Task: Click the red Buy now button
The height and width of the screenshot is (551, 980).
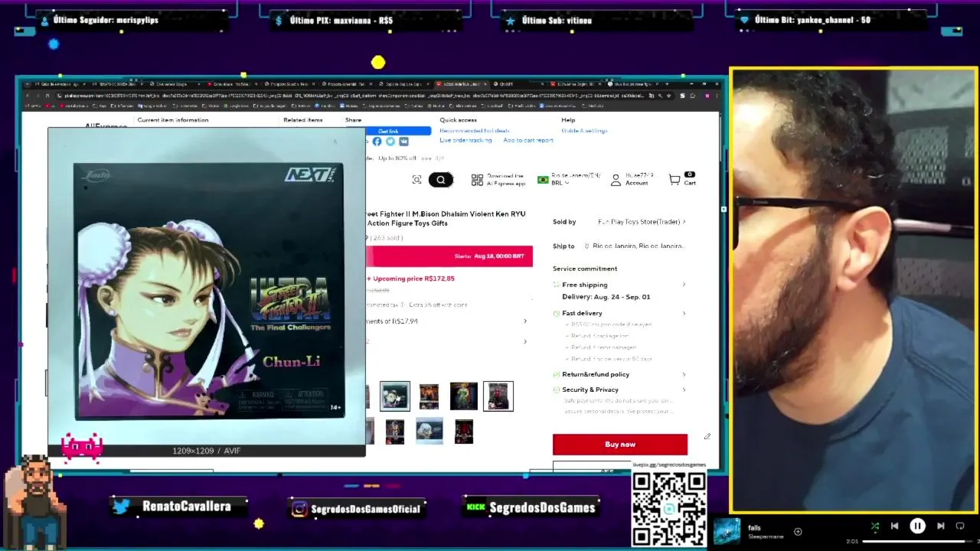Action: coord(620,445)
